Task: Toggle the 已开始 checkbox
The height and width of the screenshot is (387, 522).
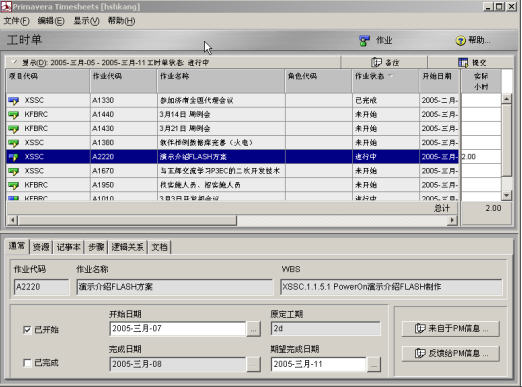Action: pos(27,330)
